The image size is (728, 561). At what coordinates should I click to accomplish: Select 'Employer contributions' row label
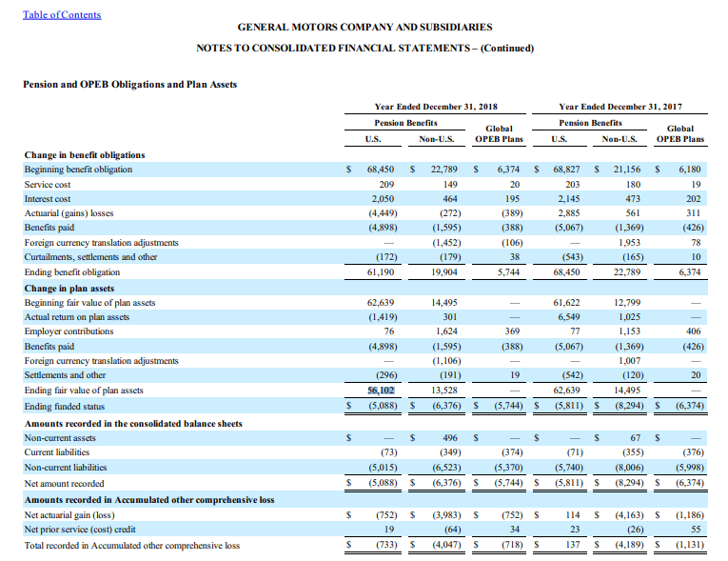click(69, 331)
